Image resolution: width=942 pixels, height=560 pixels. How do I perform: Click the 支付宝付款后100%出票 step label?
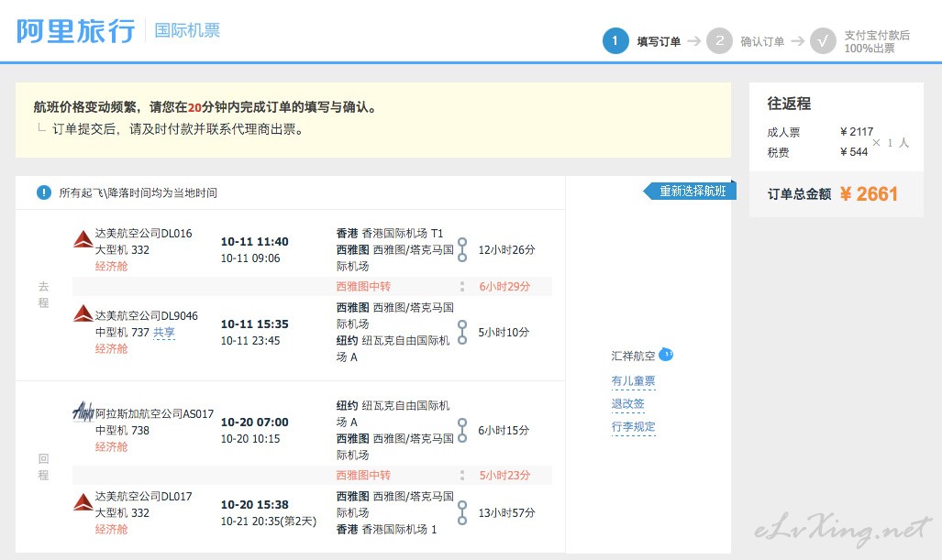(x=877, y=41)
